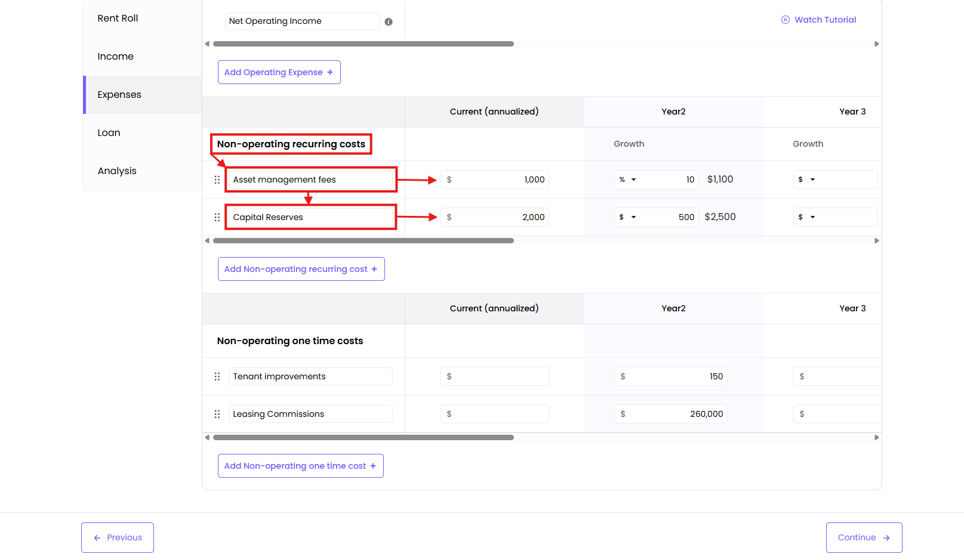The width and height of the screenshot is (964, 560).
Task: Click the Continue button
Action: click(x=864, y=537)
